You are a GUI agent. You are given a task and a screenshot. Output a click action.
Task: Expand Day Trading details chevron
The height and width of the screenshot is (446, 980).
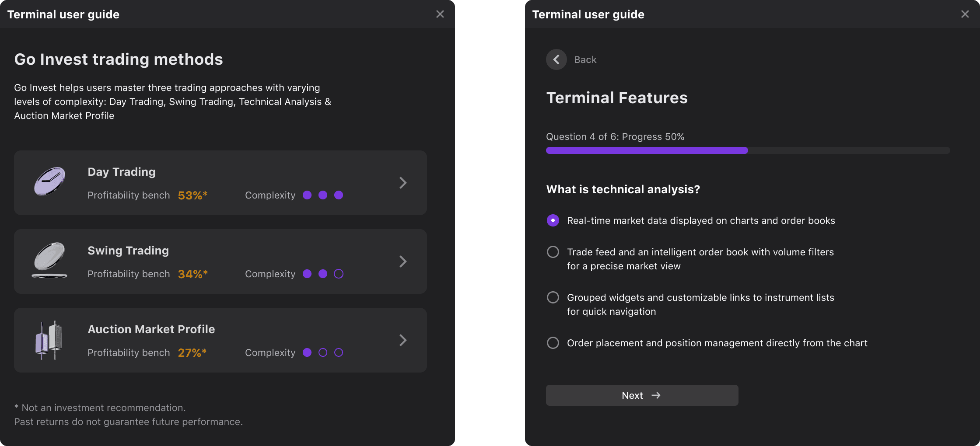[x=403, y=183]
